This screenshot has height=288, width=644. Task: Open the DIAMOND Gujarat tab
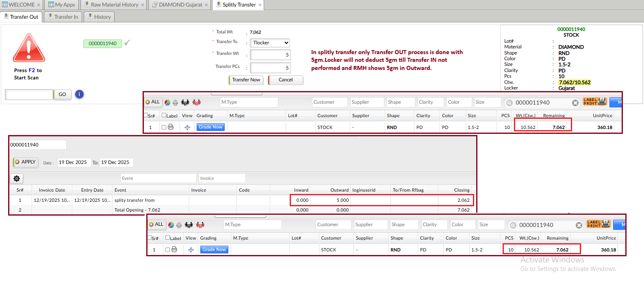(180, 5)
